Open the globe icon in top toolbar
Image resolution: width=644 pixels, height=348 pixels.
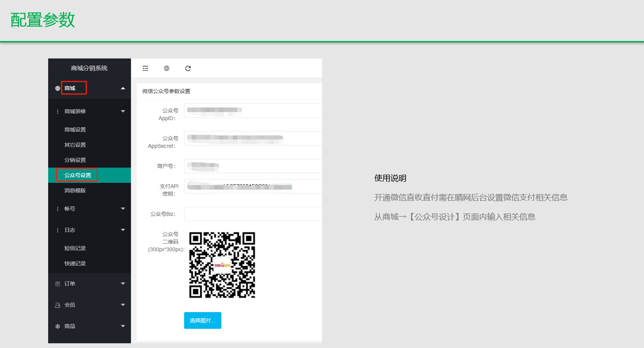[167, 68]
